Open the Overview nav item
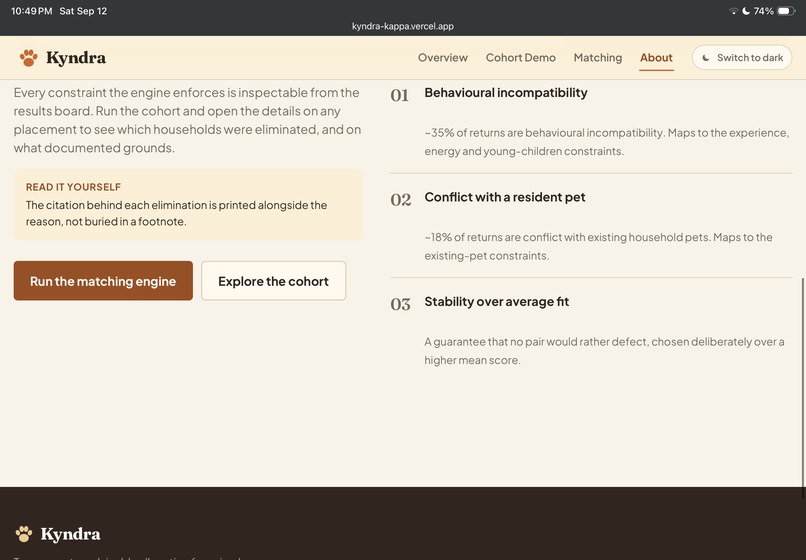The width and height of the screenshot is (806, 560). (443, 58)
